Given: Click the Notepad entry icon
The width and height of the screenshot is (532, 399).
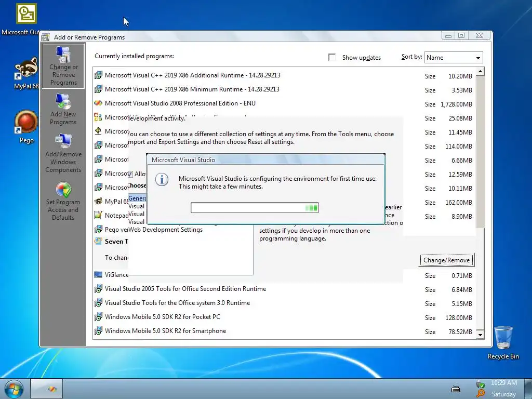Looking at the screenshot, I should coord(98,215).
